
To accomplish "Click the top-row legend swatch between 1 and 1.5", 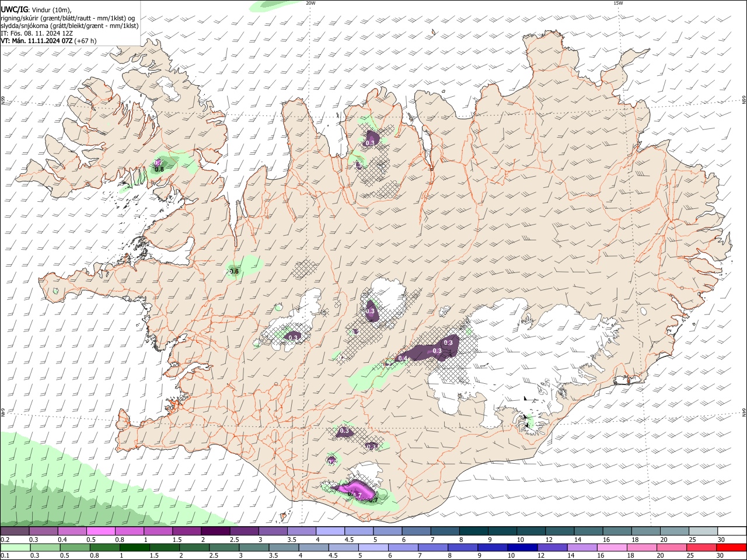I will coord(158,531).
